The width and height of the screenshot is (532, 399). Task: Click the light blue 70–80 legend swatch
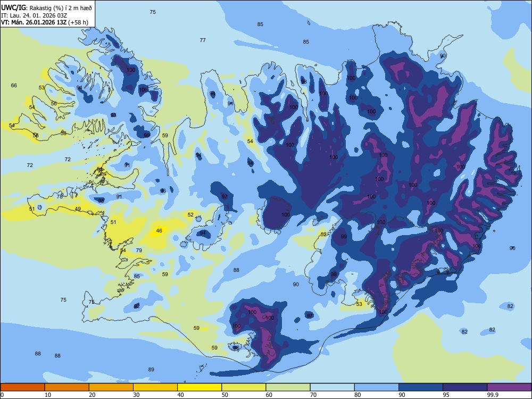coord(332,387)
